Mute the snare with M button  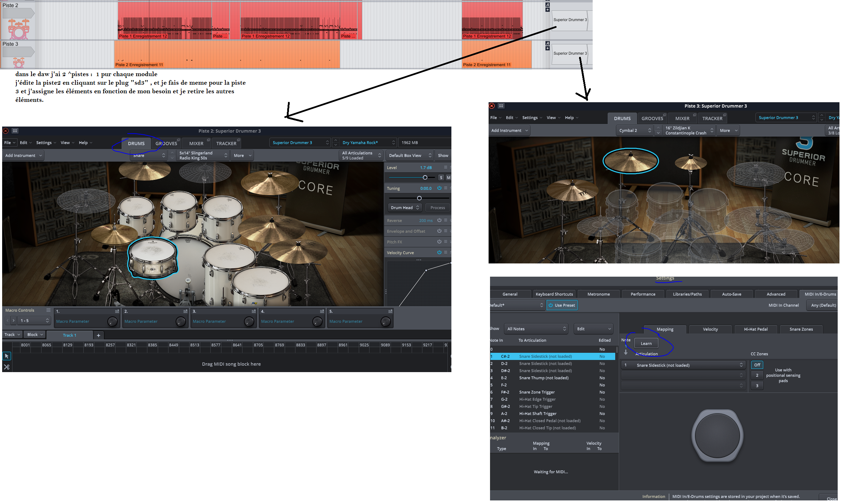tap(448, 178)
